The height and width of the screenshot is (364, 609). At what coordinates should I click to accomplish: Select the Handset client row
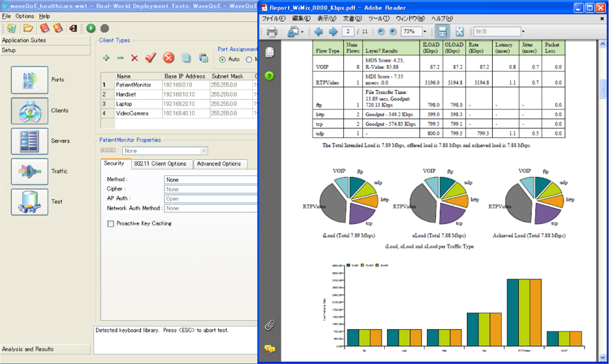[178, 94]
